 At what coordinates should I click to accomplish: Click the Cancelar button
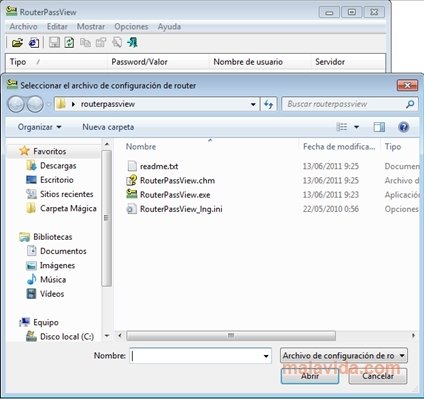coord(378,376)
